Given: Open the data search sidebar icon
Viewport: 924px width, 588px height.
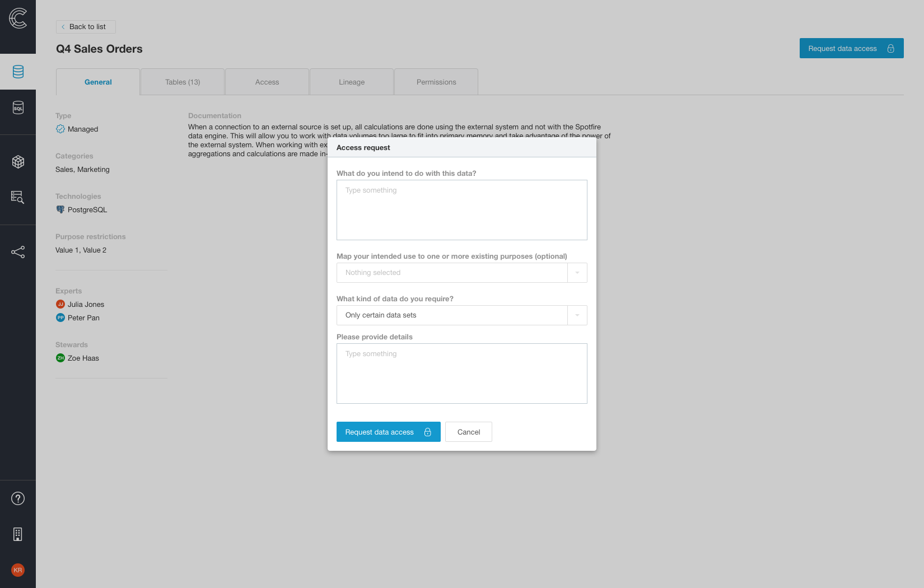Looking at the screenshot, I should point(18,197).
